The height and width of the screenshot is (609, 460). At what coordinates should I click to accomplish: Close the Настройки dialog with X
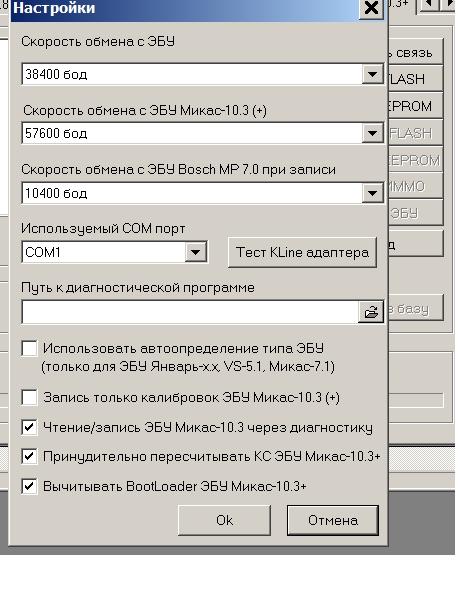[371, 8]
